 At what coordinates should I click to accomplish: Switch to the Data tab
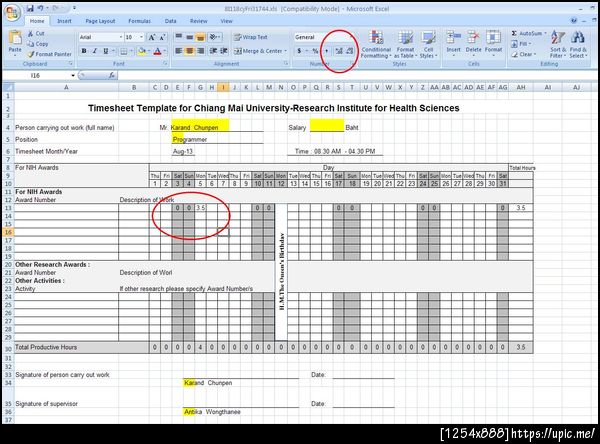[171, 21]
